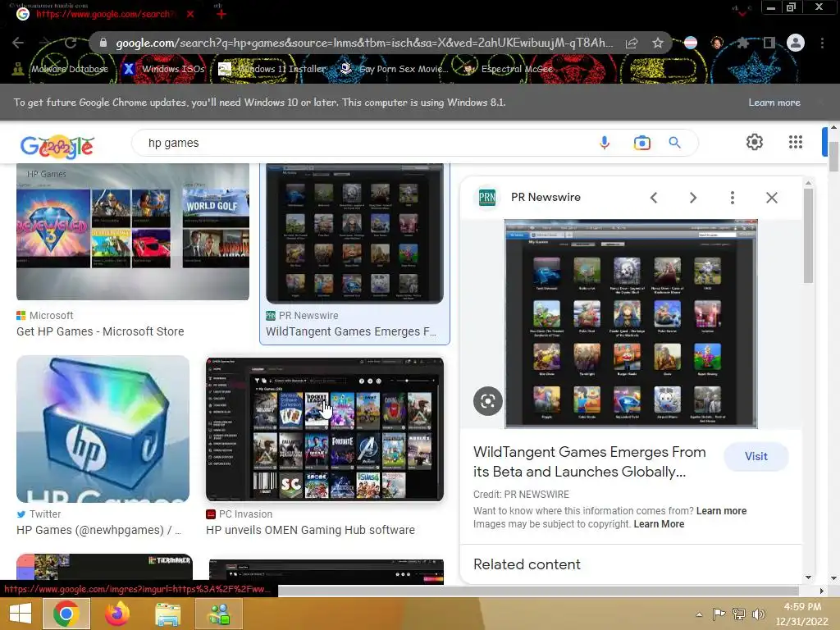This screenshot has width=840, height=630.
Task: Click the hp games search box
Action: [364, 143]
